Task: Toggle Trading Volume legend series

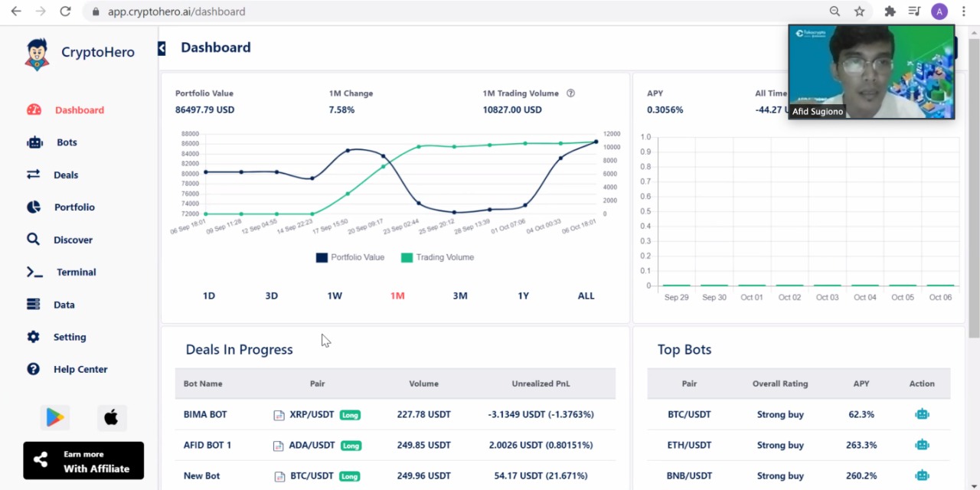Action: [437, 257]
